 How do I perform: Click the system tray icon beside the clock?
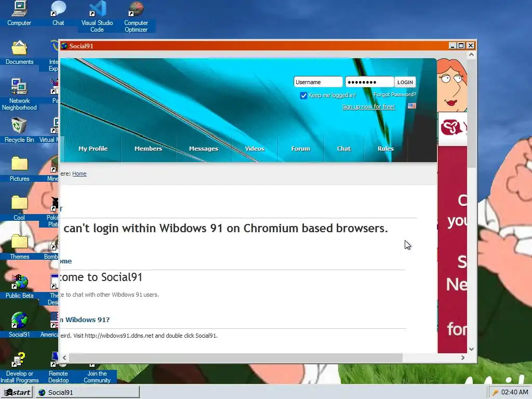point(495,392)
